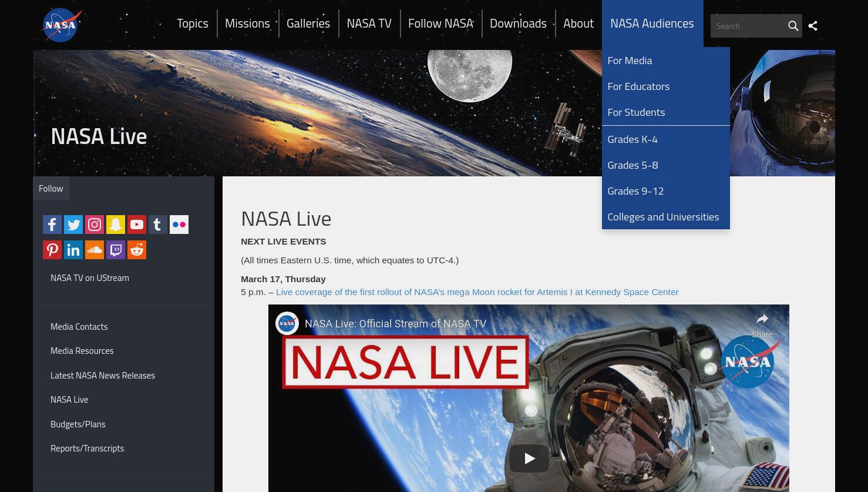Click the video title NASA Live: Official Stream
This screenshot has width=868, height=492.
(x=395, y=323)
